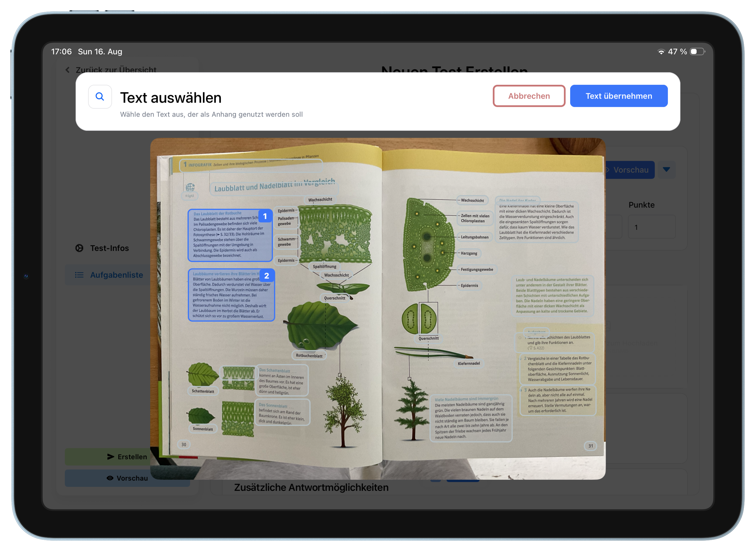Tap the battery icon in the status bar
The image size is (756, 552).
[x=697, y=51]
